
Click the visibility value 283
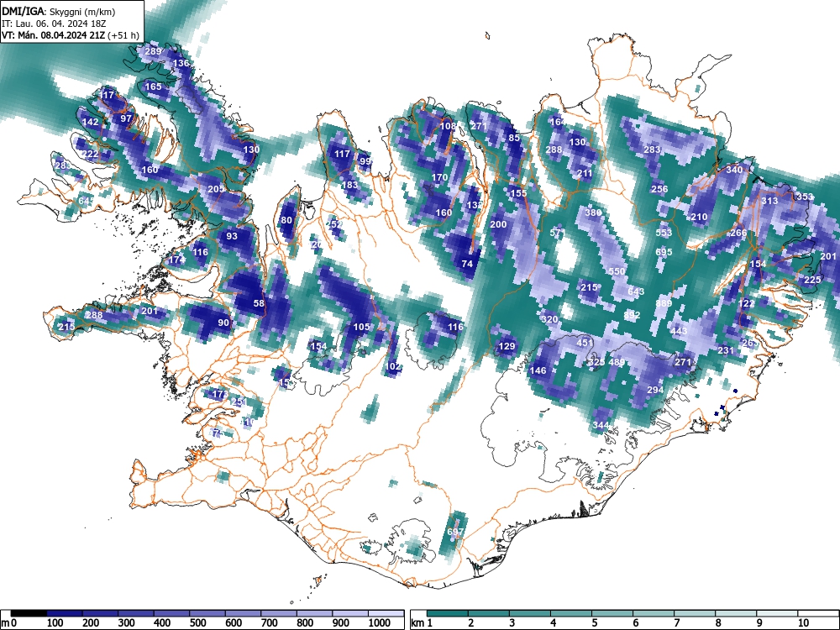(x=652, y=150)
